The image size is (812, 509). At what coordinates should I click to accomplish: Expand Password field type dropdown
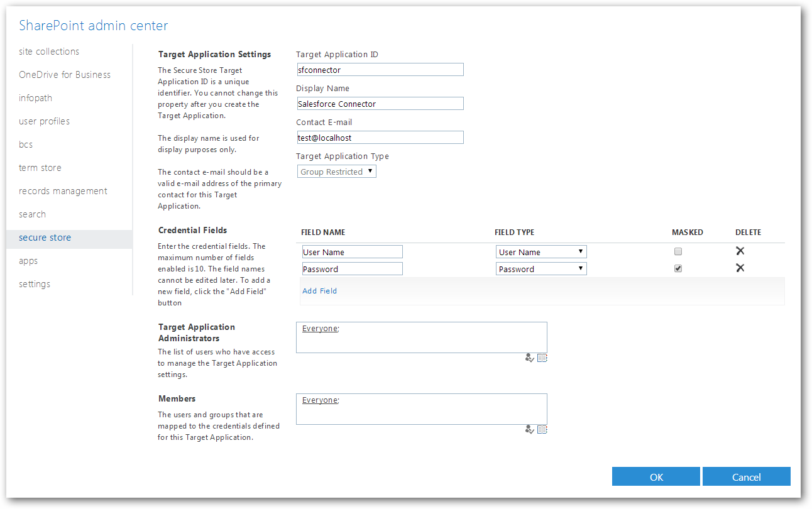click(x=540, y=269)
